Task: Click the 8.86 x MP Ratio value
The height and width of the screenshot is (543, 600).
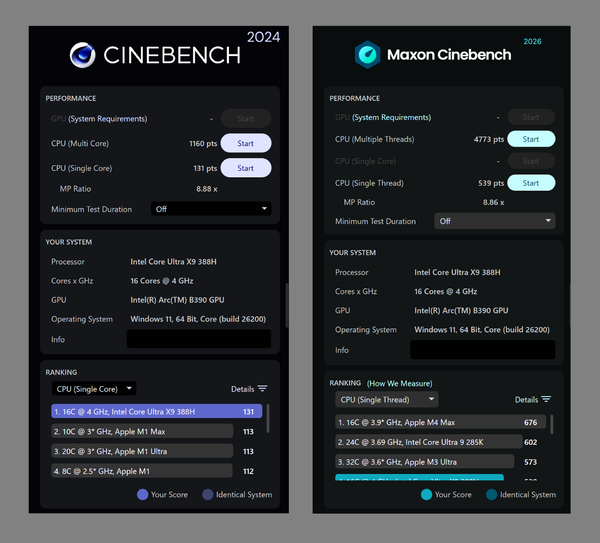Action: 493,202
